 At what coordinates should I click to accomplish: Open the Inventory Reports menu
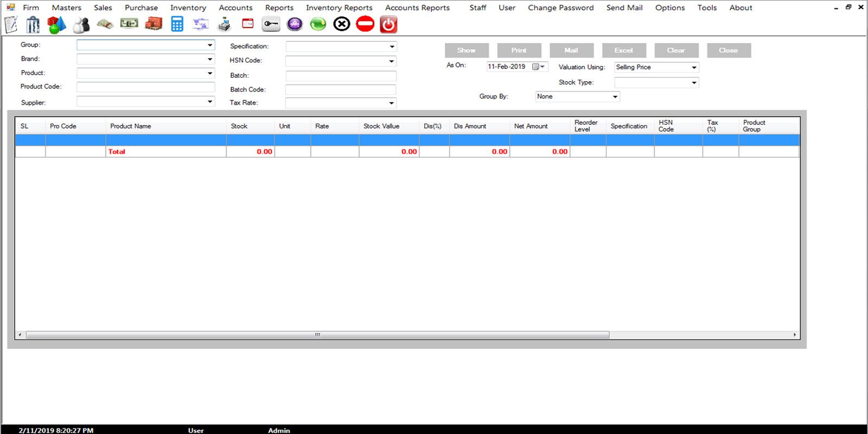[x=339, y=8]
